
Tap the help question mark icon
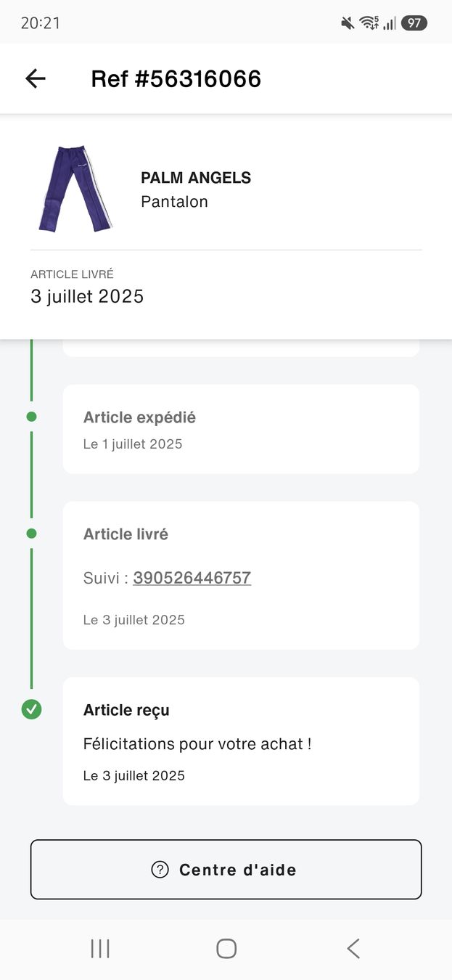(x=160, y=870)
